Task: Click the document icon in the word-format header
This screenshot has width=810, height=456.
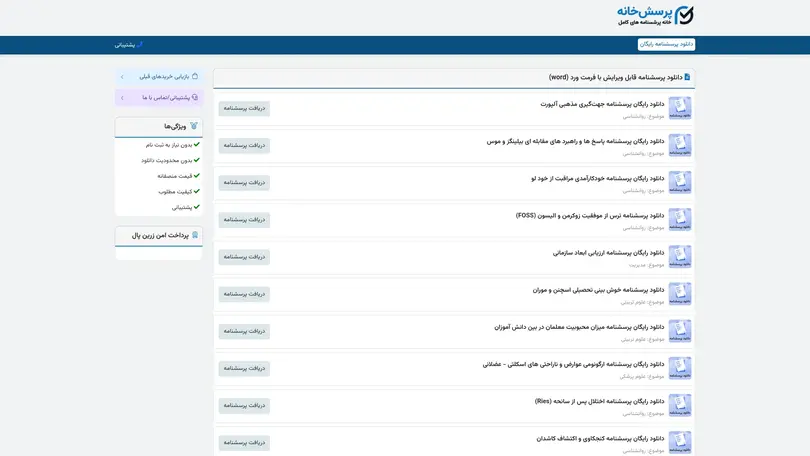Action: click(x=687, y=77)
